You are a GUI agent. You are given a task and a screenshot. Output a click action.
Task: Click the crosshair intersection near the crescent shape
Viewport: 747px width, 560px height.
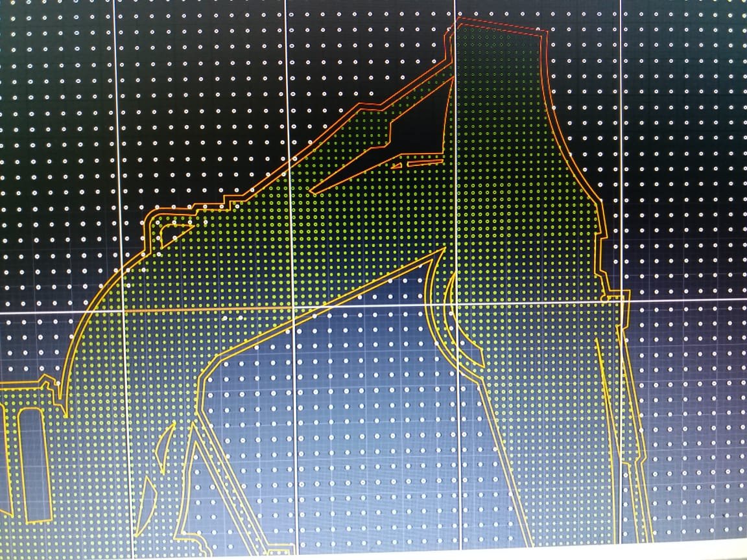(458, 305)
